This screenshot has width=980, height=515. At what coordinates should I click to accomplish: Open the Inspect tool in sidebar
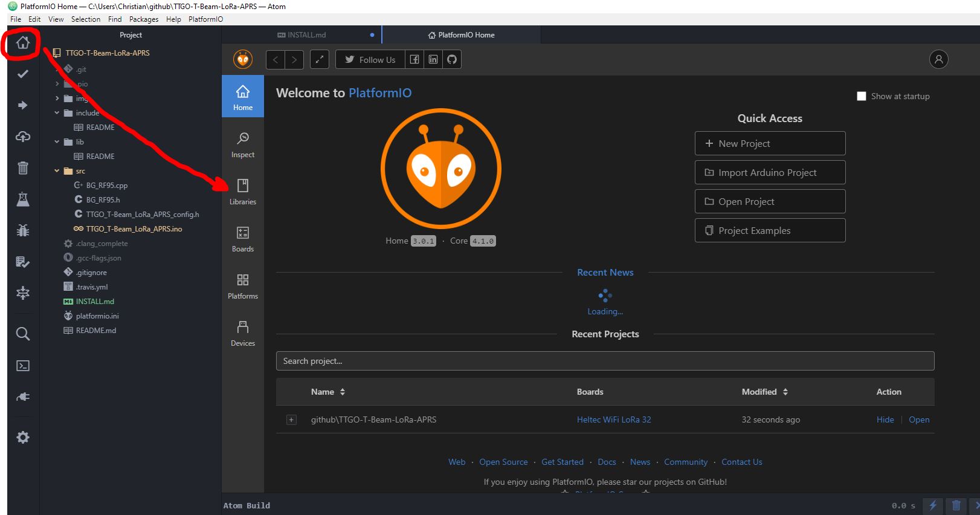point(243,144)
